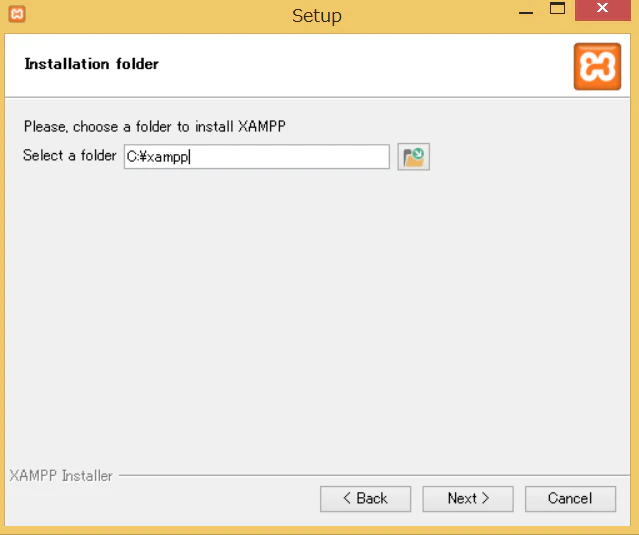Open the folder browse dialog icon

tap(413, 156)
